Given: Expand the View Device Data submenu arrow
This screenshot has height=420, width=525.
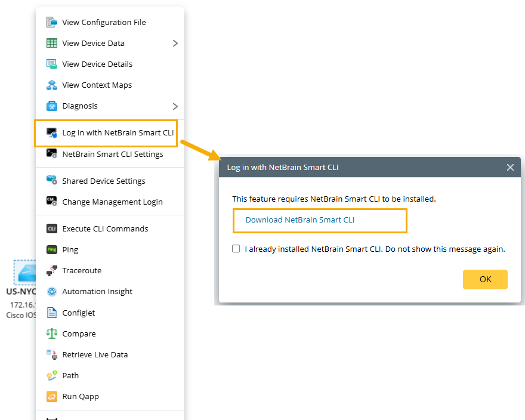Looking at the screenshot, I should (x=175, y=44).
